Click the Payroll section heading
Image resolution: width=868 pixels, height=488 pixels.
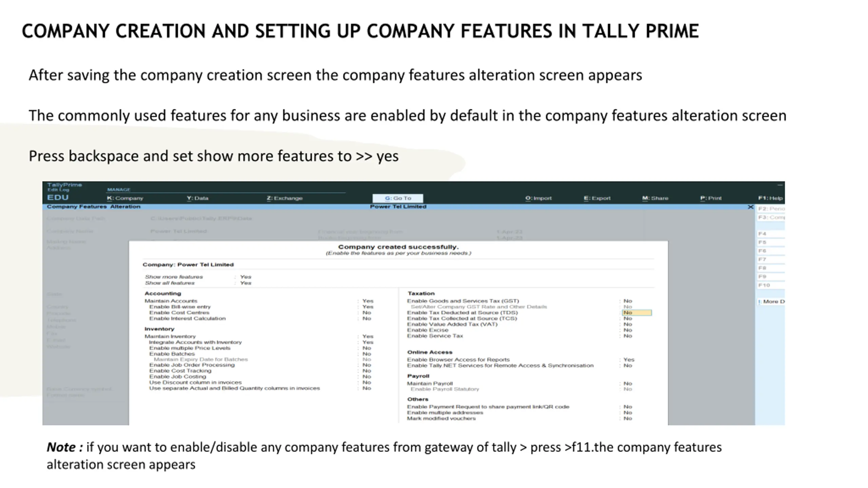418,376
